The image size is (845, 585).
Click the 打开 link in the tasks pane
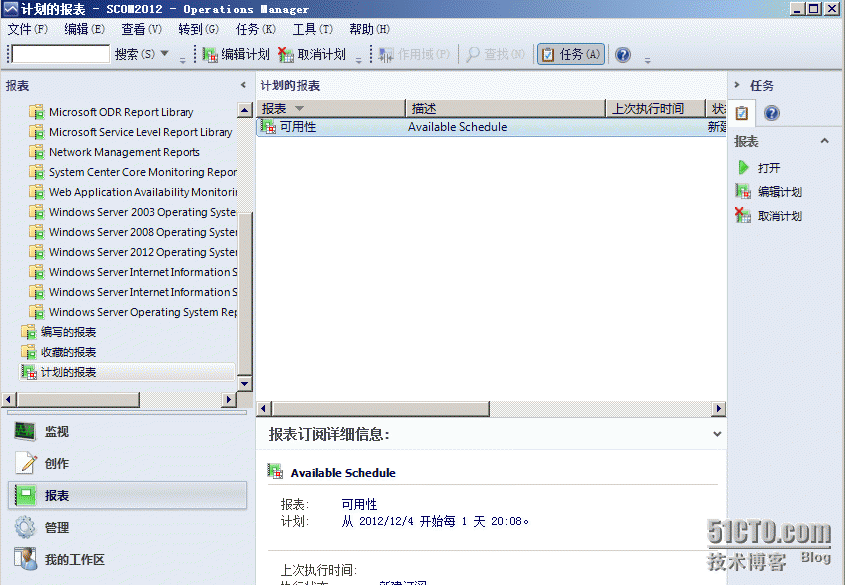coord(769,168)
